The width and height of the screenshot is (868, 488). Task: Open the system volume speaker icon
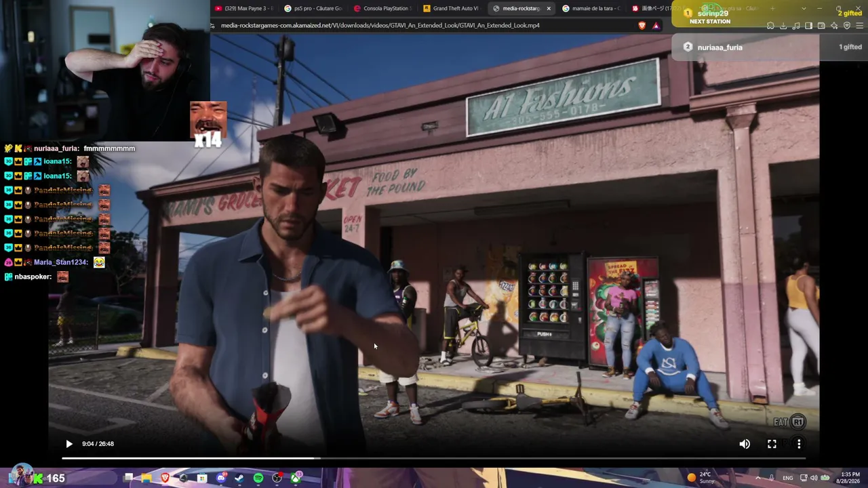[x=814, y=478]
